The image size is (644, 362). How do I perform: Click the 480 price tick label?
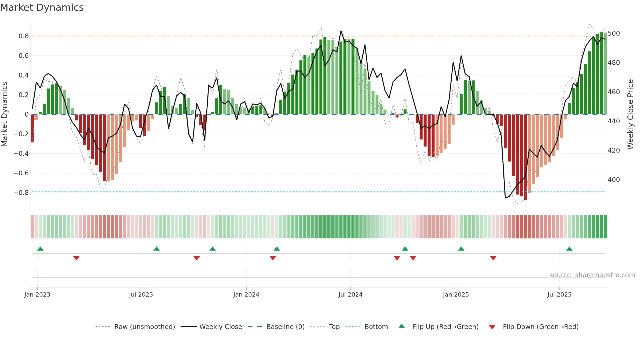(614, 63)
